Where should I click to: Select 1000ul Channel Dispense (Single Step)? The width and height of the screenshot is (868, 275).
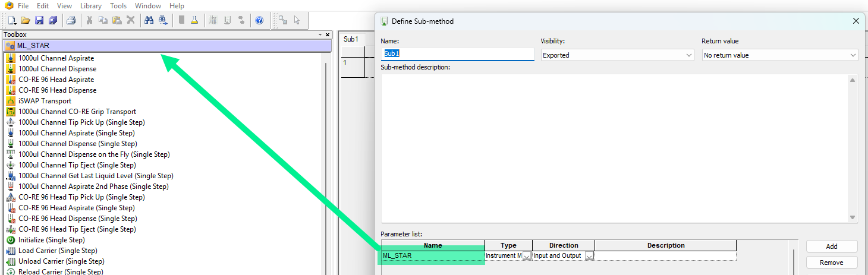[77, 144]
